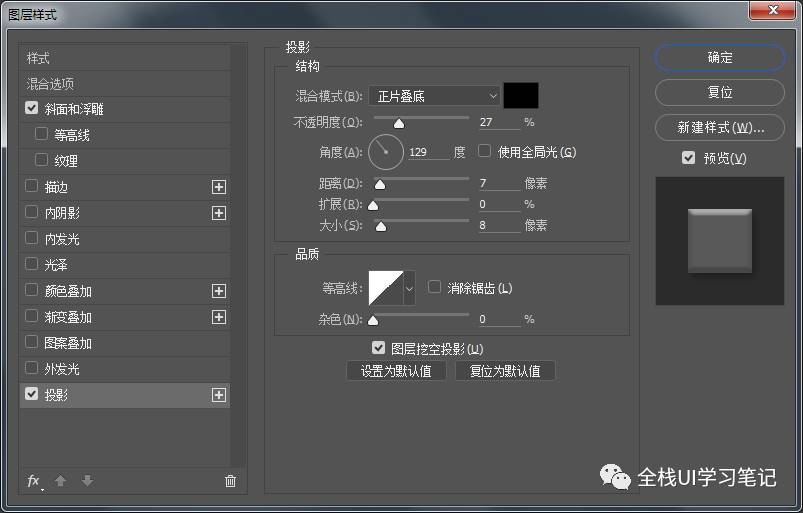Image resolution: width=803 pixels, height=513 pixels.
Task: Enable the 纹理 checkbox
Action: point(41,160)
